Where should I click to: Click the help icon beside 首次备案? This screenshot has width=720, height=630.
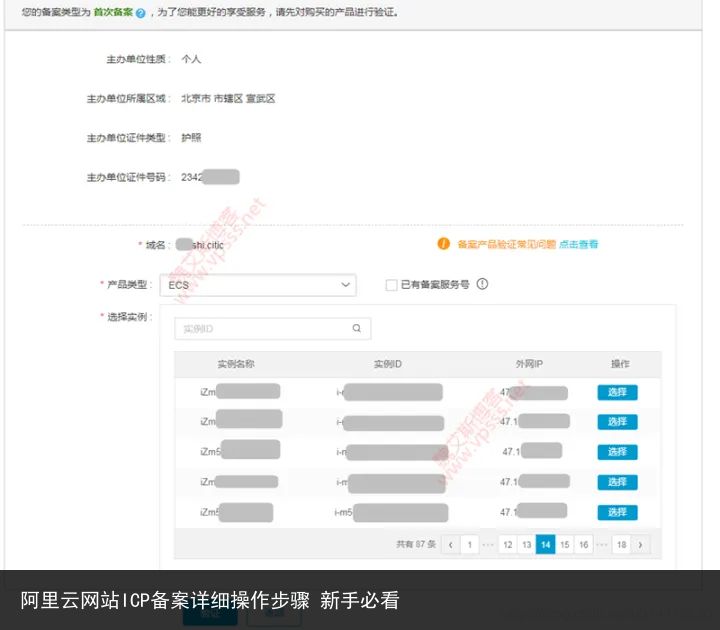tap(141, 13)
